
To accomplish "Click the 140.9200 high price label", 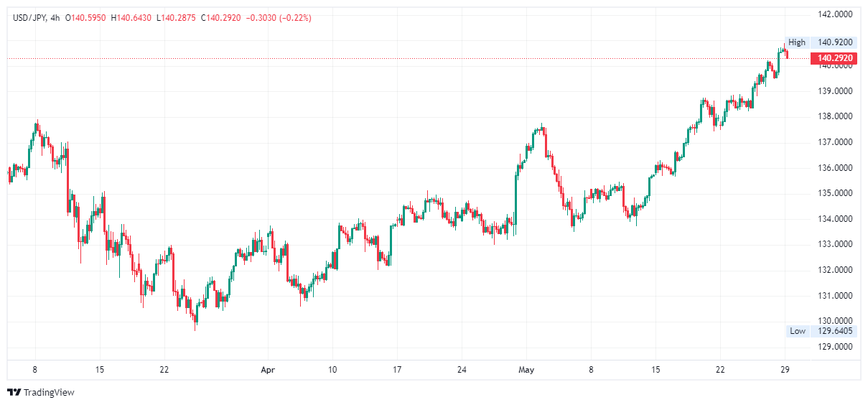I will (x=835, y=42).
